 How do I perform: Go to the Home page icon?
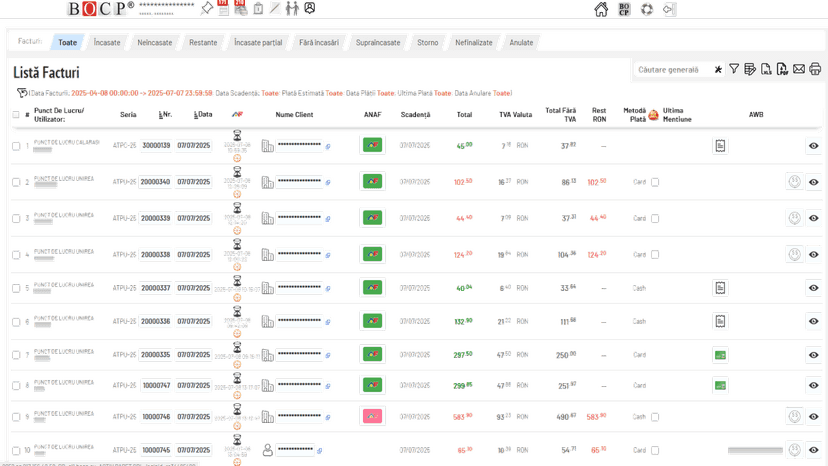pos(601,10)
